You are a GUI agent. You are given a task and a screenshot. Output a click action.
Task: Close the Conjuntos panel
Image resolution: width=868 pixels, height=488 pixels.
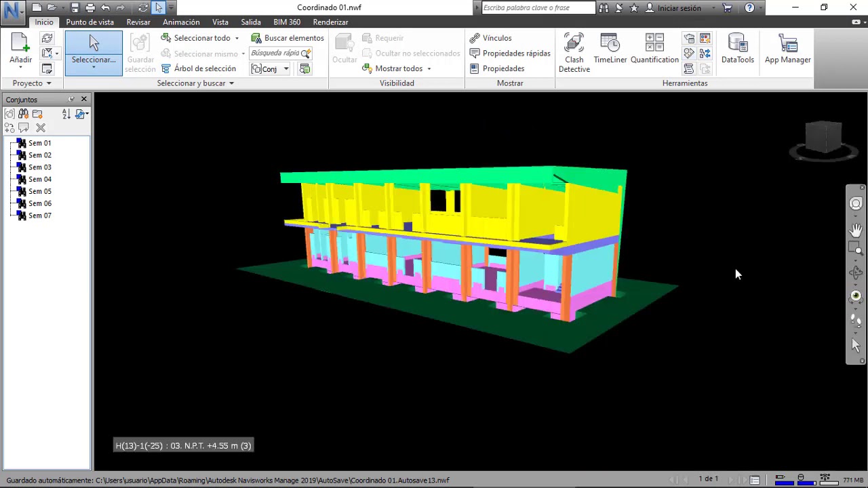[x=84, y=100]
